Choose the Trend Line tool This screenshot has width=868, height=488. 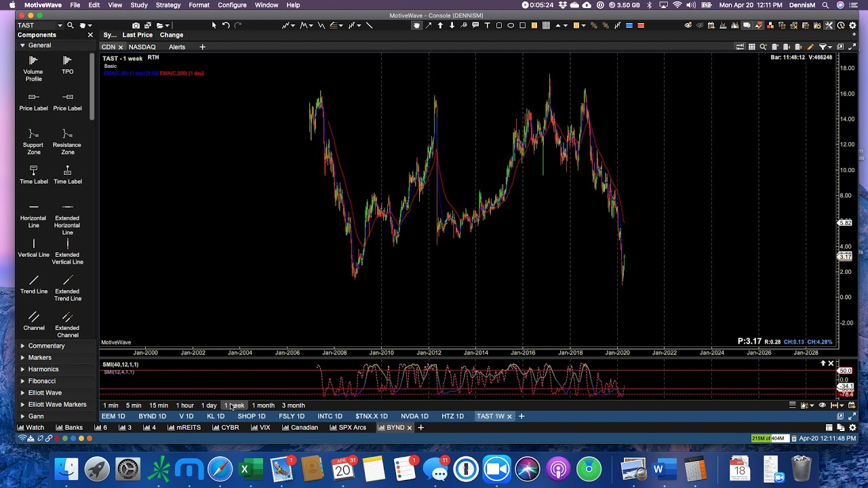[33, 284]
